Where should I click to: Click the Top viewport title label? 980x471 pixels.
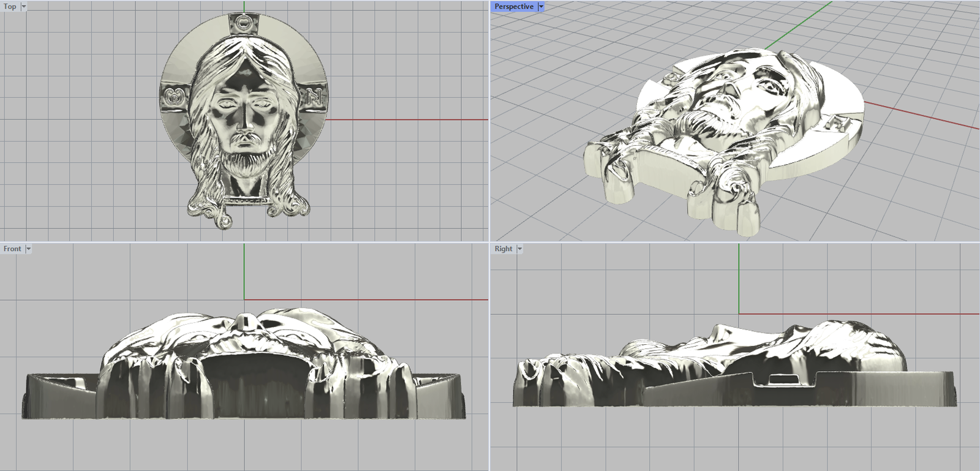(x=10, y=7)
